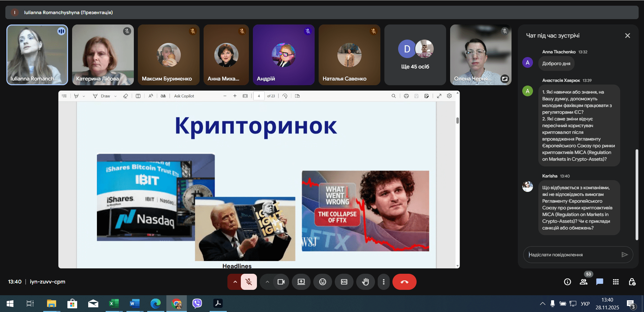Expand video settings arrow beside camera
This screenshot has height=312, width=644.
click(x=267, y=282)
